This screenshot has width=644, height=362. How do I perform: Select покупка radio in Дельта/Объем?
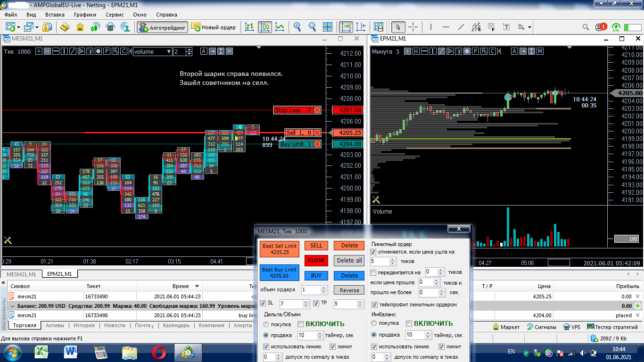click(266, 324)
